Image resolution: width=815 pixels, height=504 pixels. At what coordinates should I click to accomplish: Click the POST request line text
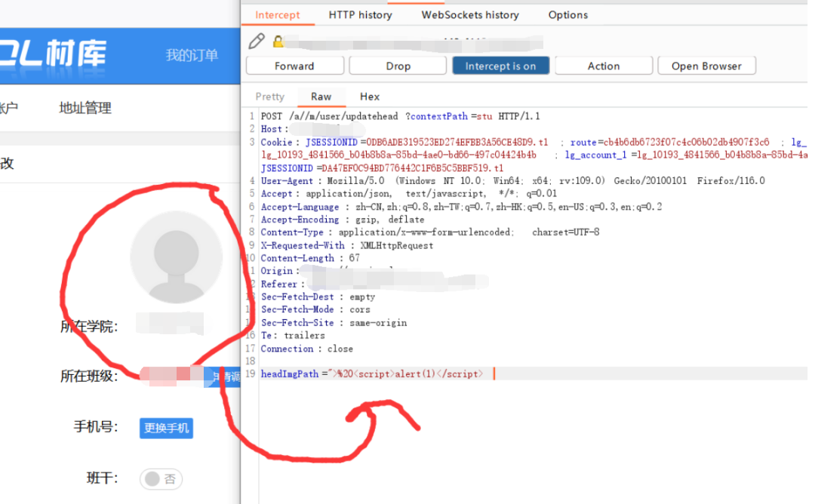pos(400,116)
